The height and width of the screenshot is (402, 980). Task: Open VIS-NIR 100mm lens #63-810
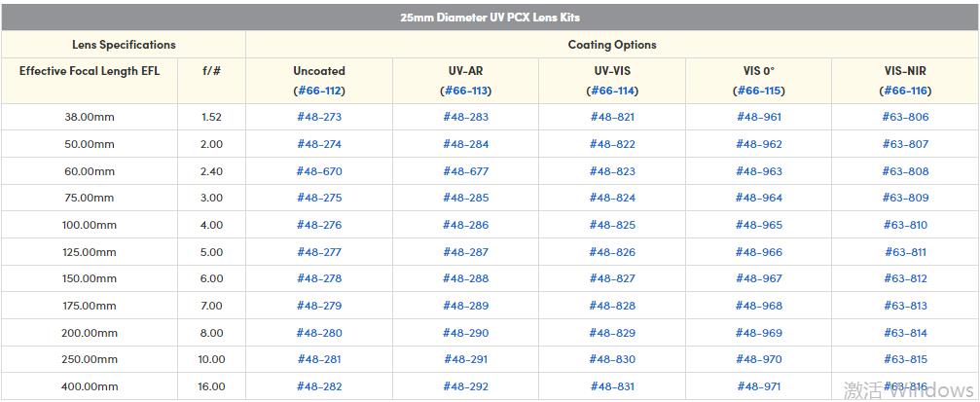click(x=905, y=225)
